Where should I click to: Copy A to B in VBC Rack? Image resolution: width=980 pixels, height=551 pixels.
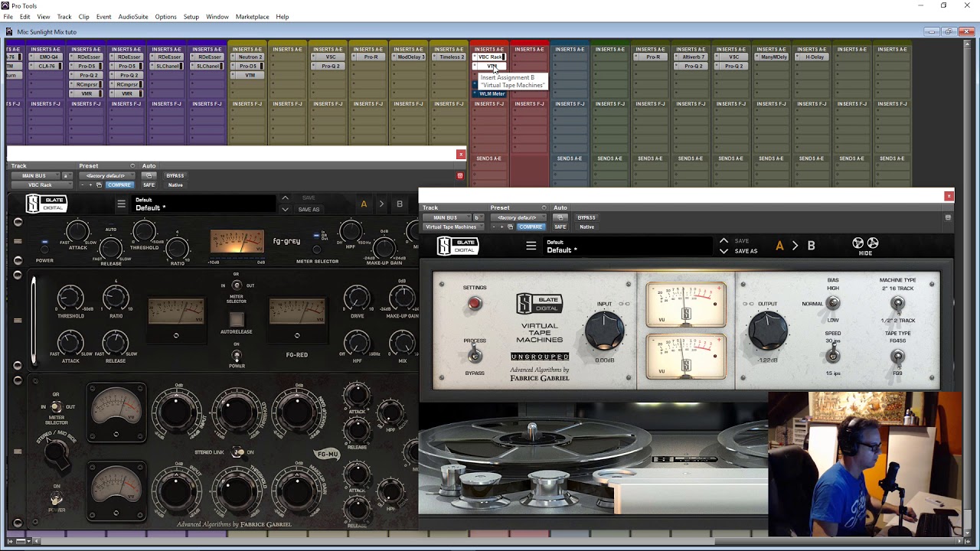[381, 204]
